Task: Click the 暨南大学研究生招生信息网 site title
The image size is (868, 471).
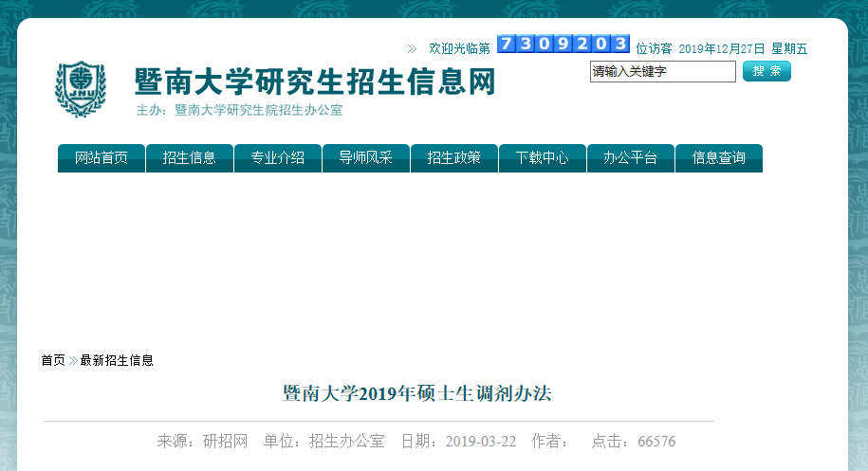Action: tap(315, 82)
